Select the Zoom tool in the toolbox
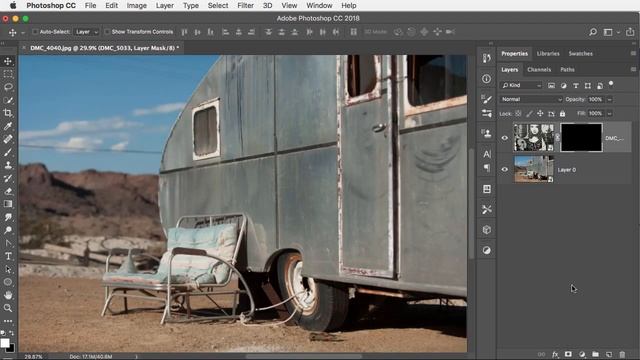Image resolution: width=640 pixels, height=360 pixels. coord(8,308)
